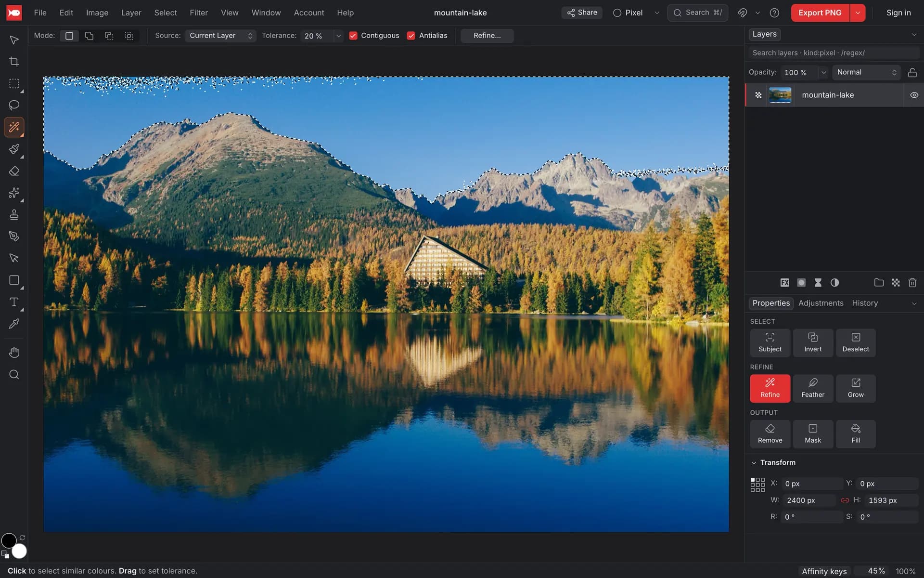Click the FX layer effects icon
924x578 pixels.
[x=784, y=283]
